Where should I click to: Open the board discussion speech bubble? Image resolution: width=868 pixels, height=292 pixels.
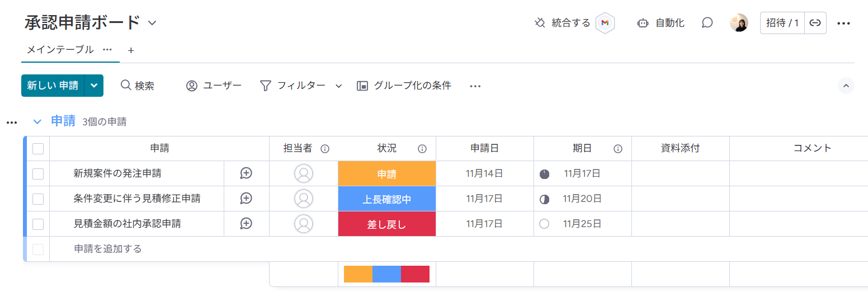(707, 23)
